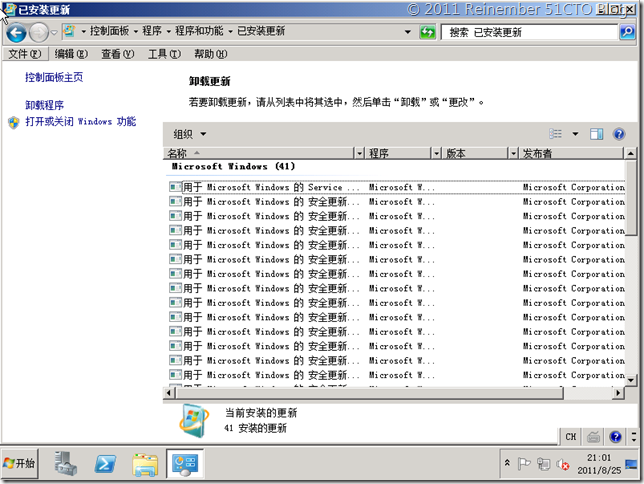Viewport: 644px width, 484px height.
Task: Open the 帮助(H) menu
Action: pos(211,54)
